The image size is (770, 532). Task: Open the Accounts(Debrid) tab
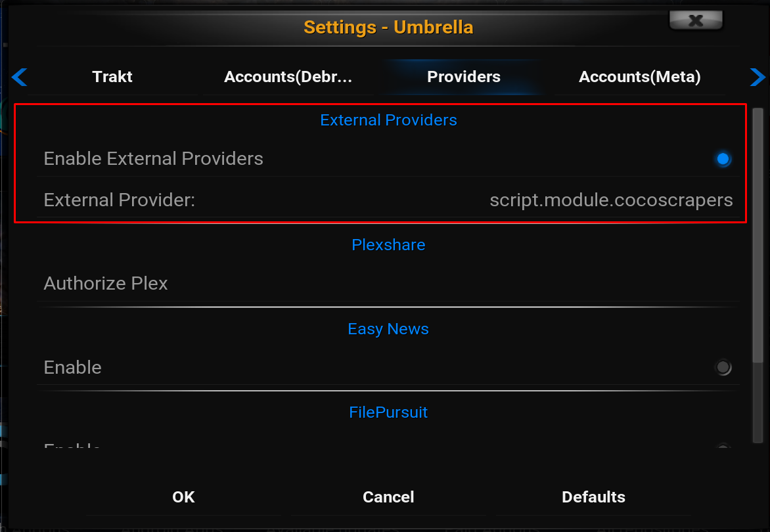tap(288, 77)
